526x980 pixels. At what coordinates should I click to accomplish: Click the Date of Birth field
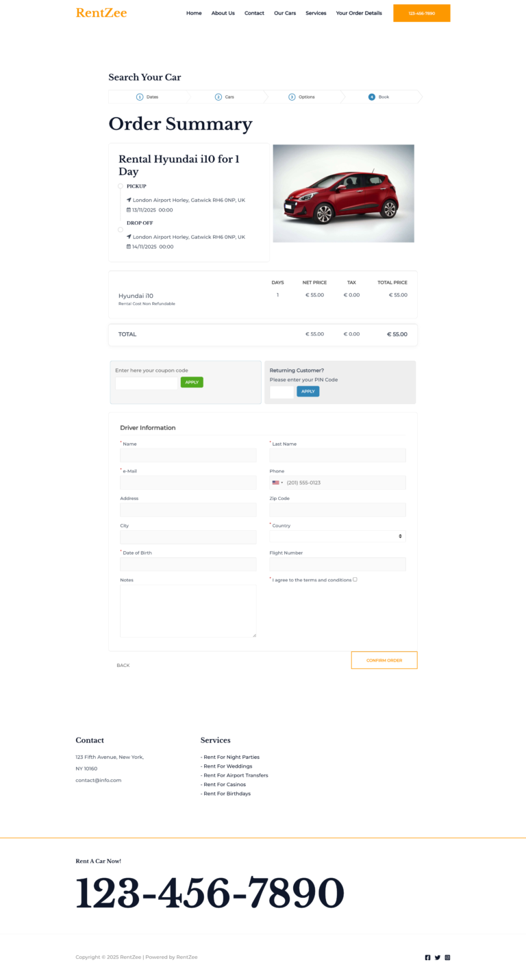(x=188, y=564)
